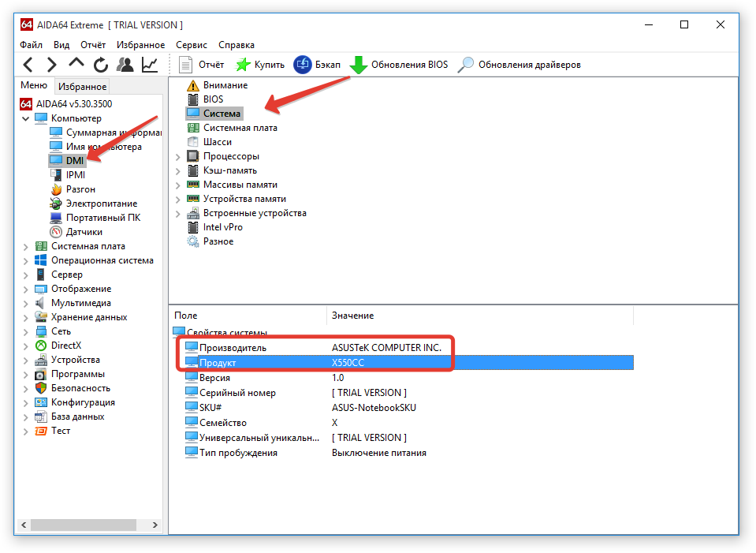Expand the Сервер tree node
Image resolution: width=756 pixels, height=553 pixels.
click(x=25, y=275)
